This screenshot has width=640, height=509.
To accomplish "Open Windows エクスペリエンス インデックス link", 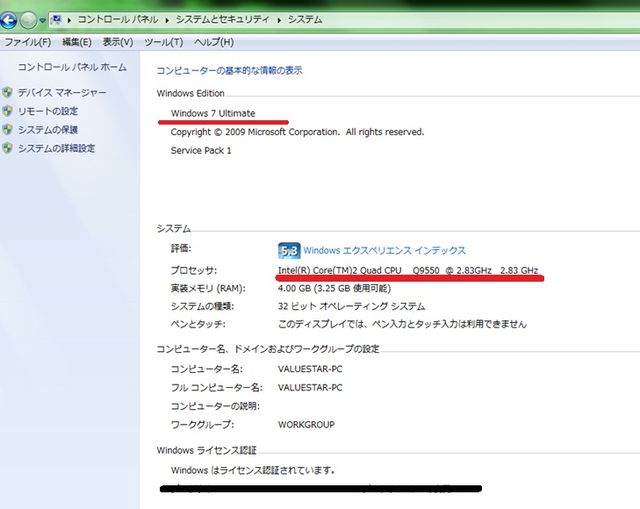I will click(383, 250).
